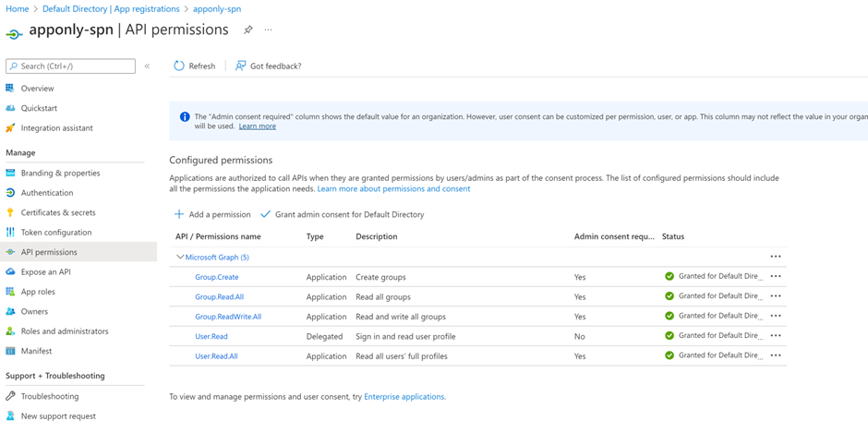868x445 pixels.
Task: Grant admin consent for Default Directory
Action: [349, 214]
